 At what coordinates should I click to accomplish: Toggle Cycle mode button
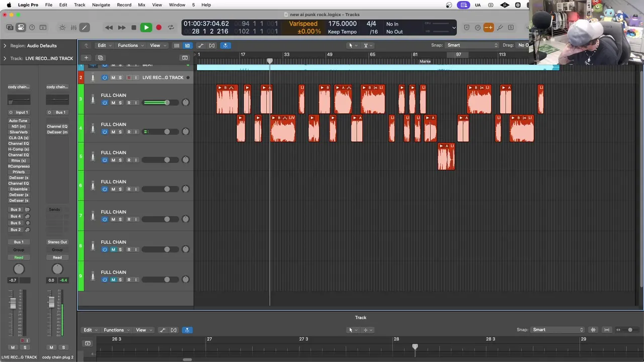[x=171, y=28]
